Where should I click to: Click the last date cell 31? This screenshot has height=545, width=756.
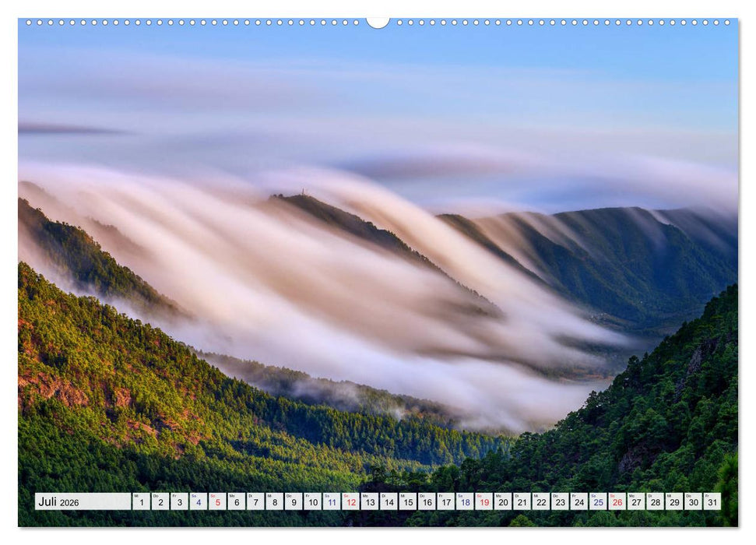[x=713, y=501]
